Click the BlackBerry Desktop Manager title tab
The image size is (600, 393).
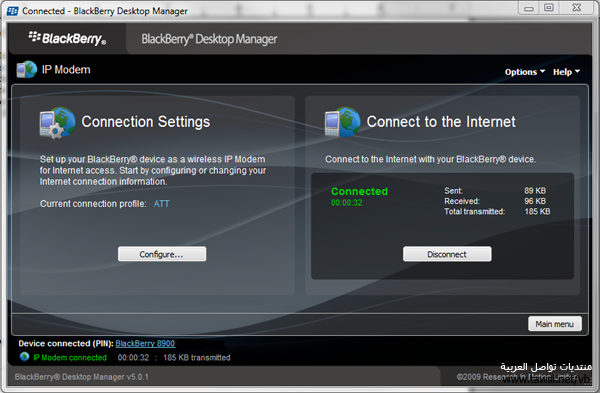[x=209, y=39]
